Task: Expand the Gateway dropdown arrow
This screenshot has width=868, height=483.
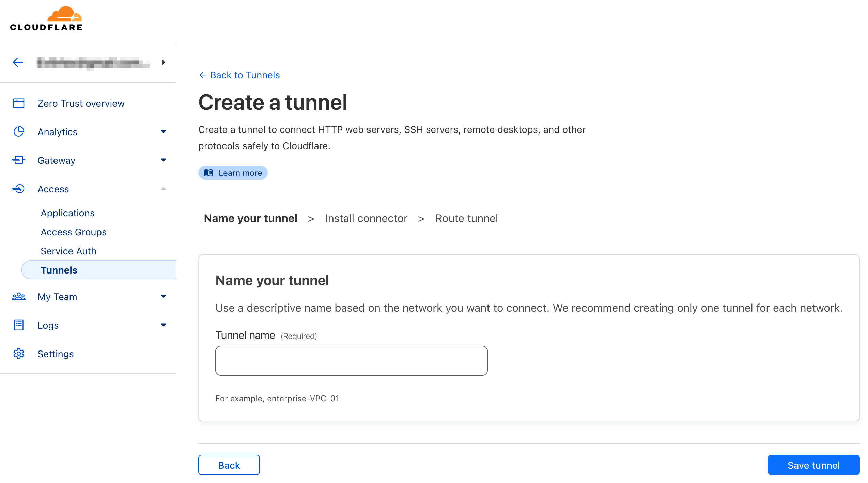Action: [x=164, y=160]
